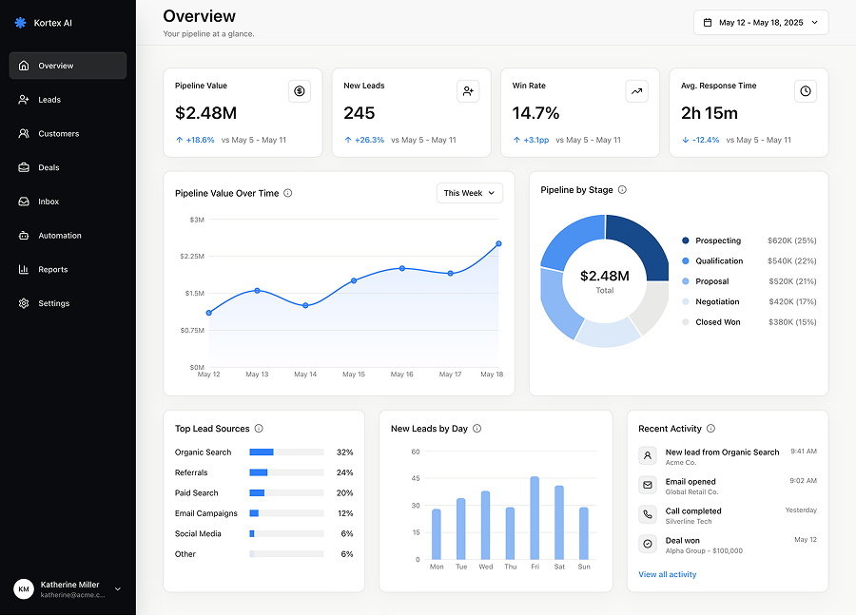Click the Fri bar in New Leads by Day

(535, 518)
